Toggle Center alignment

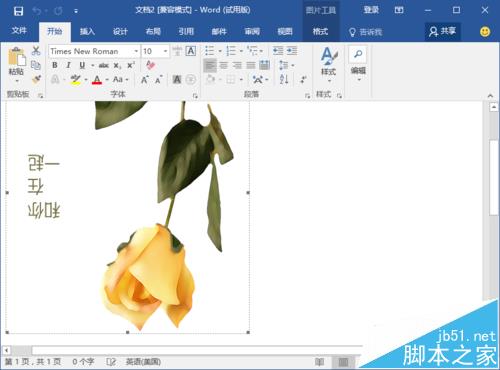[x=224, y=65]
